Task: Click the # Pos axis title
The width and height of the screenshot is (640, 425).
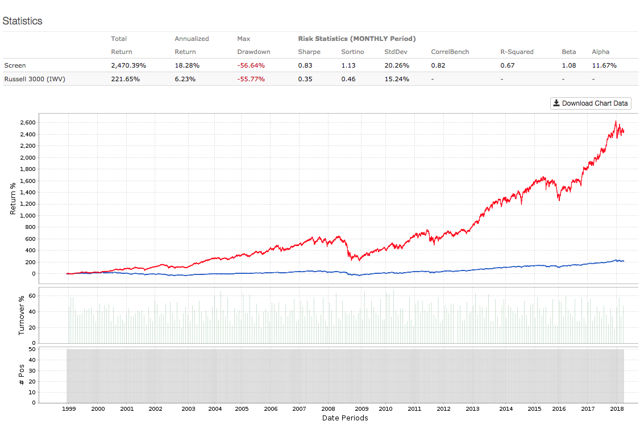Action: click(21, 375)
